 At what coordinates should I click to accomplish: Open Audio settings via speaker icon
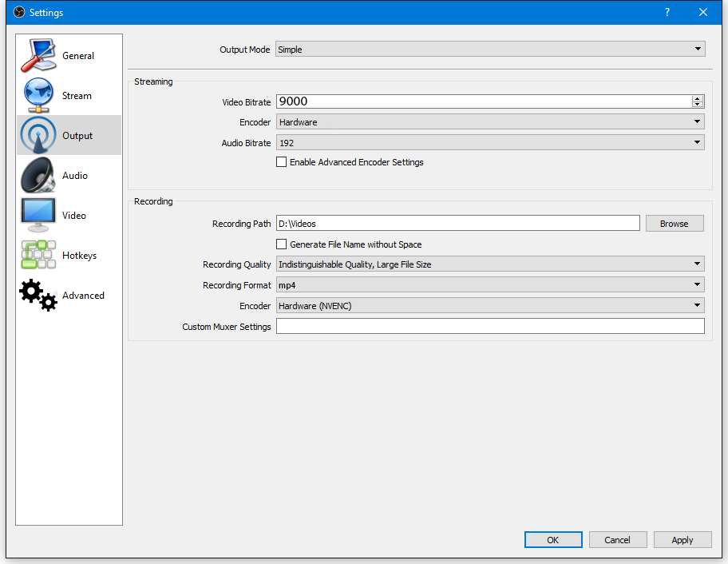pos(38,176)
